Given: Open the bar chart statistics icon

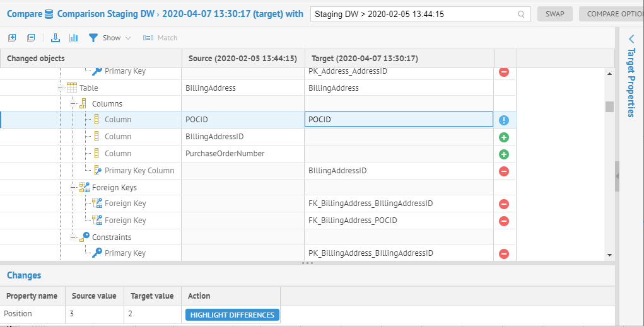Looking at the screenshot, I should (x=74, y=38).
